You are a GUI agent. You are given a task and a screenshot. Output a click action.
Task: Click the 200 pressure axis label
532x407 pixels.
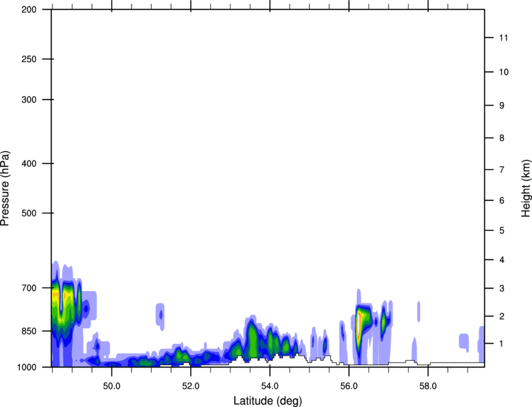click(x=29, y=9)
